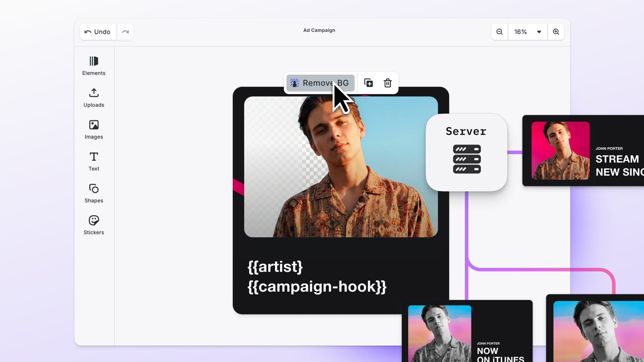Open the zoom level dropdown
Image resolution: width=644 pixels, height=362 pixels.
coord(539,32)
